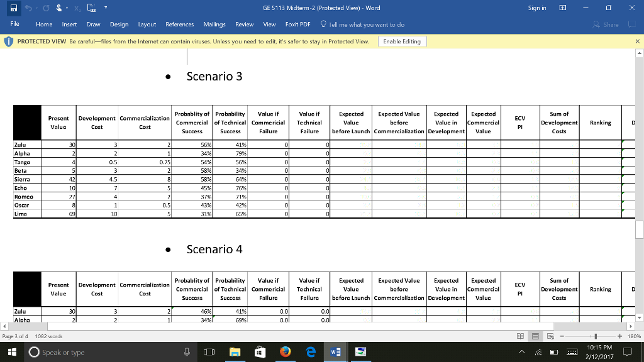Expand the Undo history dropdown arrow

pyautogui.click(x=36, y=8)
